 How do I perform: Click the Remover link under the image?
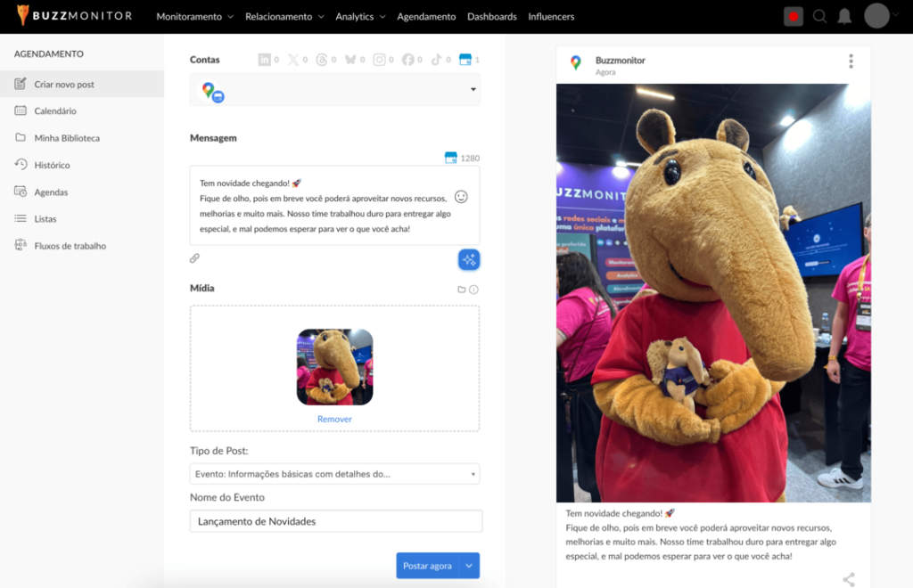(x=334, y=419)
